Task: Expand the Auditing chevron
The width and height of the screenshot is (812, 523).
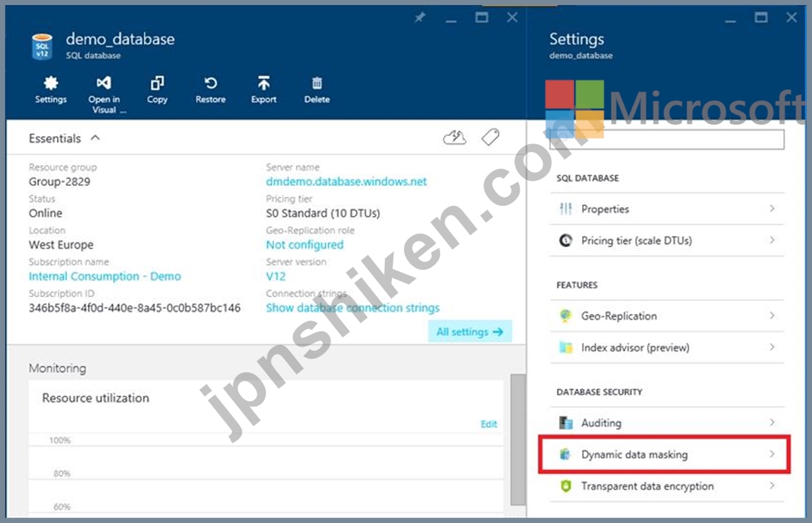Action: click(772, 423)
